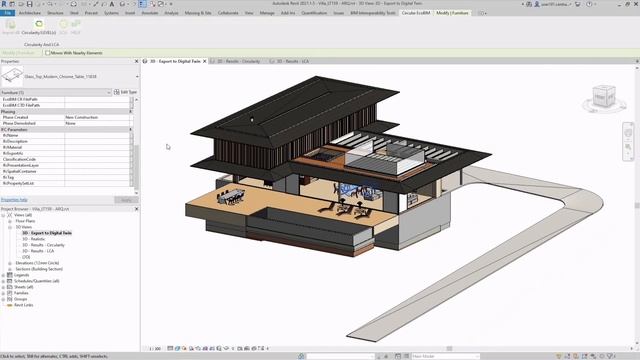Image resolution: width=640 pixels, height=360 pixels.
Task: Open the Massing & Site ribbon tab
Action: 198,13
